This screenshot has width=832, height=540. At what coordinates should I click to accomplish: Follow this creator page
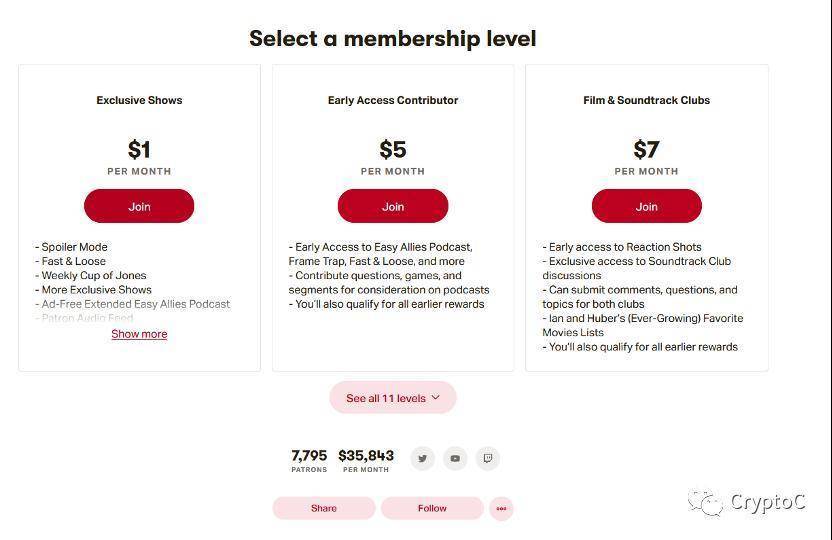(x=432, y=508)
